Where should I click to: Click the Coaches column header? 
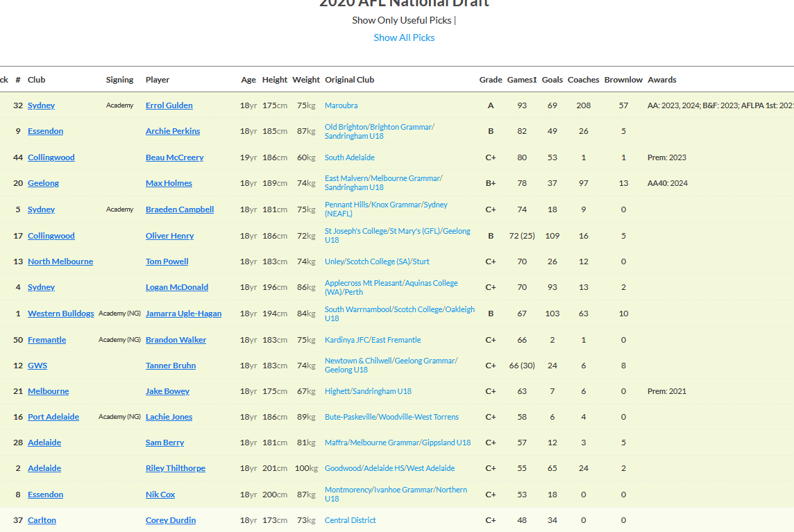coord(583,80)
